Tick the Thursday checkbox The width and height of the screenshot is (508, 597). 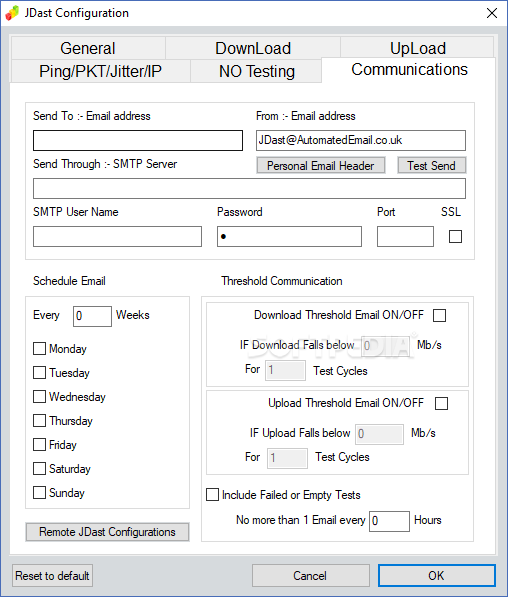point(39,420)
